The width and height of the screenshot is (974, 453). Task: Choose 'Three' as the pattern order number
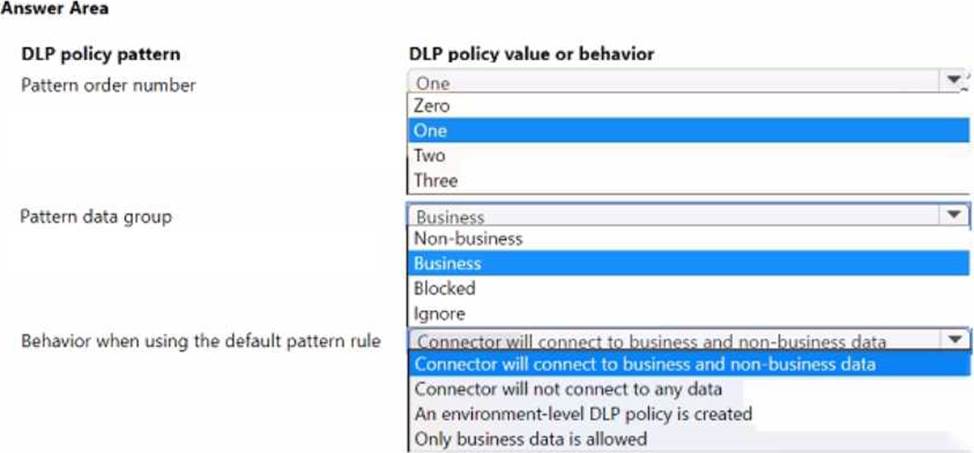tap(436, 181)
